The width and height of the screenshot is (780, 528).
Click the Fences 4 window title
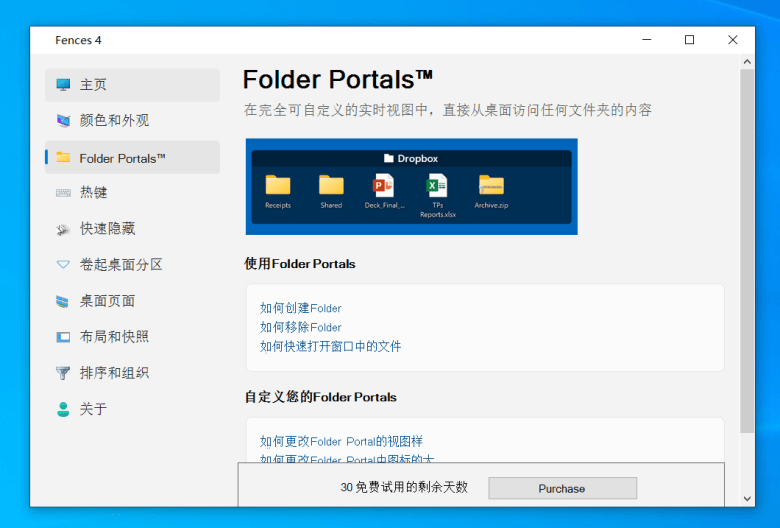click(78, 40)
